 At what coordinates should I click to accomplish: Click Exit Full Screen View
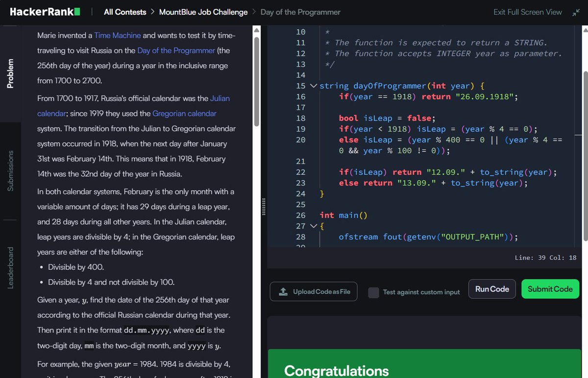[x=528, y=12]
